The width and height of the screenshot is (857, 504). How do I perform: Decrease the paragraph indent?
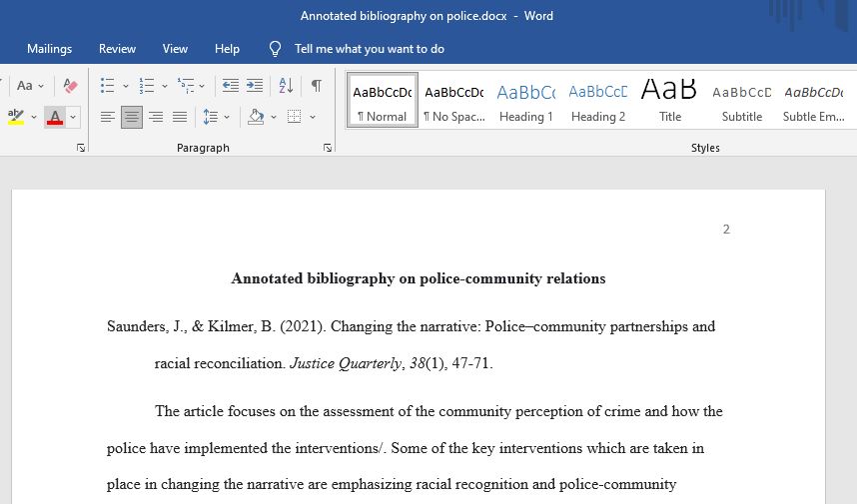[x=231, y=86]
